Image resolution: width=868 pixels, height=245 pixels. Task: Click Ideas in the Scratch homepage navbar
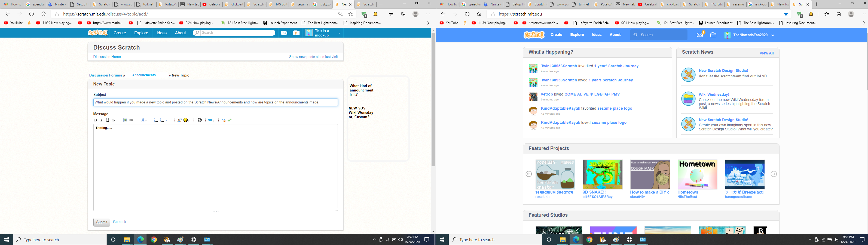coord(597,35)
